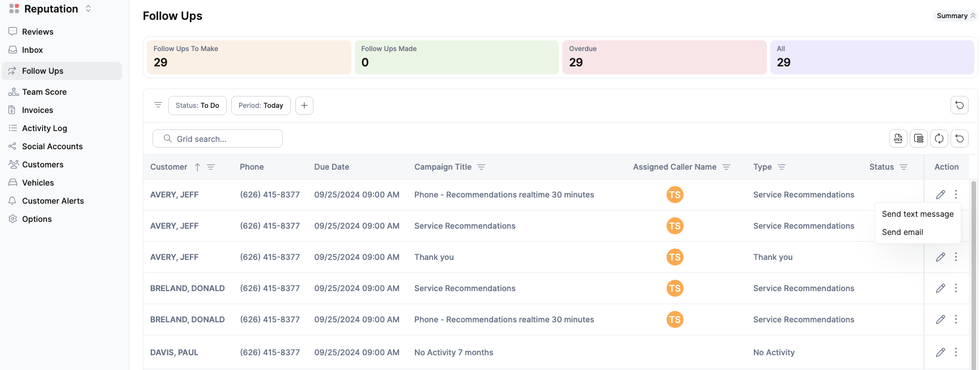Click the Vehicles car icon
Viewport: 980px width, 370px height.
point(13,183)
